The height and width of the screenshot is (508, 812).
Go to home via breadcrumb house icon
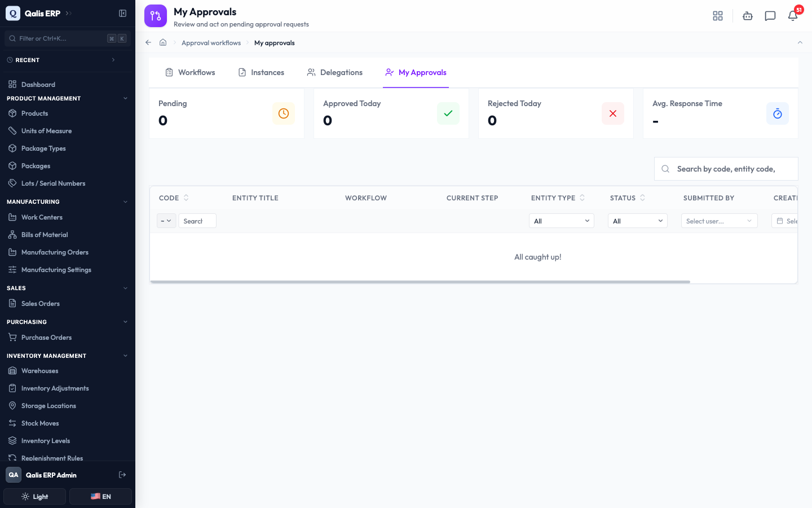click(x=163, y=42)
